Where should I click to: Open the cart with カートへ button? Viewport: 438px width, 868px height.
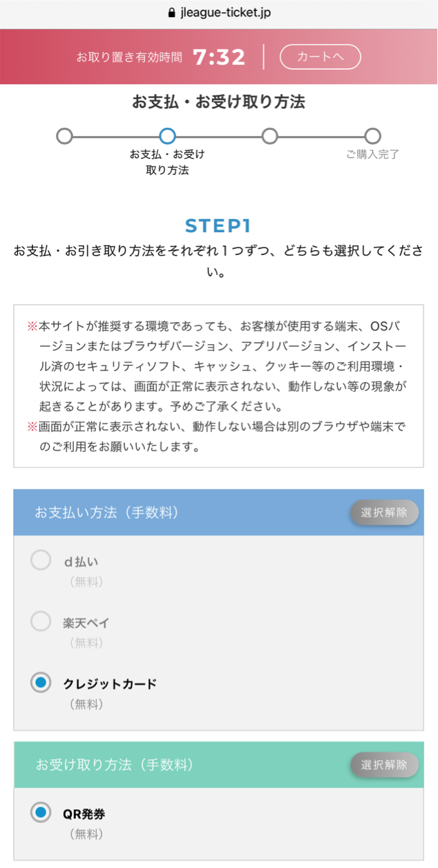tap(320, 57)
